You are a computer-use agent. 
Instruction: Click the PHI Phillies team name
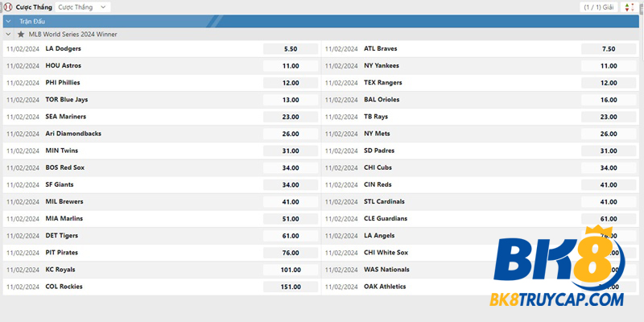63,83
